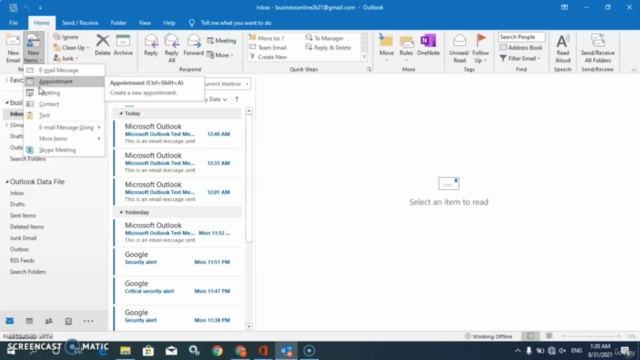Viewport: 640px width, 360px height.
Task: Choose E-mail Message in New Items menu
Action: 64,70
